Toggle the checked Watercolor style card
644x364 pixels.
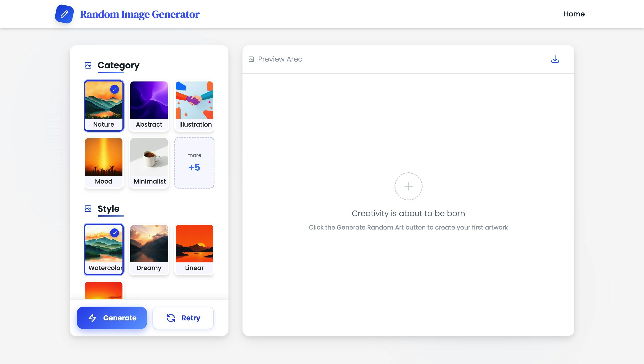coord(104,249)
